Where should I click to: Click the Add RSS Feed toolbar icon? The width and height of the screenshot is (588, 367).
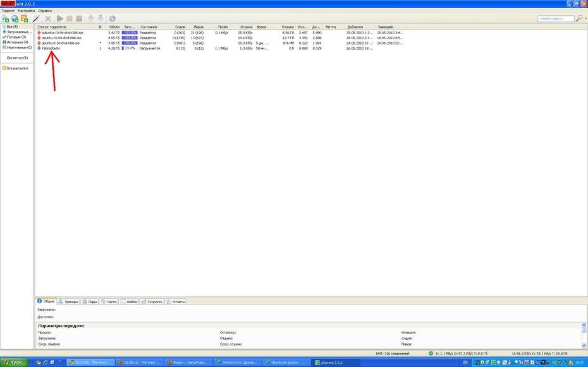pyautogui.click(x=25, y=18)
